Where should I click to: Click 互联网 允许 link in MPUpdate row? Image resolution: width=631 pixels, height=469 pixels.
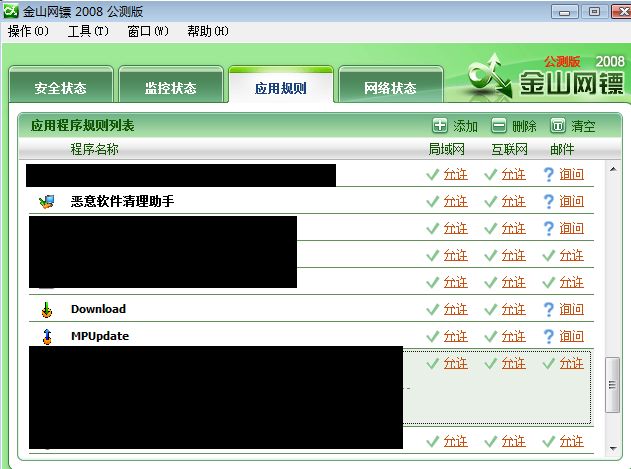click(513, 336)
